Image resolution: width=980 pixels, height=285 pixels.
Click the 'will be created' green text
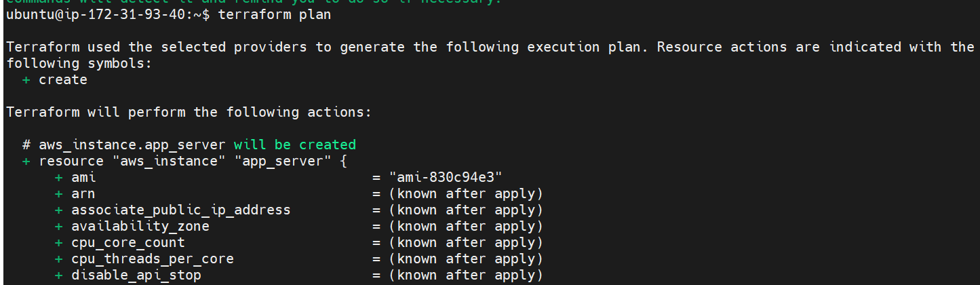coord(295,145)
